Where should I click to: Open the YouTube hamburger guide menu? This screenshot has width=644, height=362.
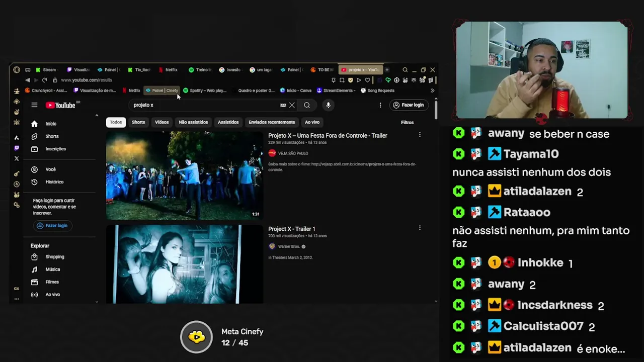coord(34,105)
